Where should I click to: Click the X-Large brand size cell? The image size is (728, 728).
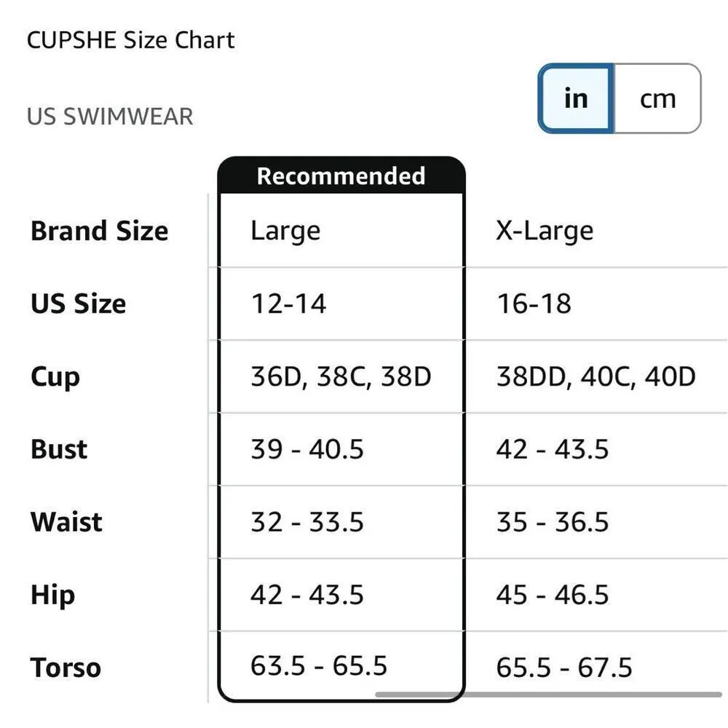pyautogui.click(x=545, y=231)
